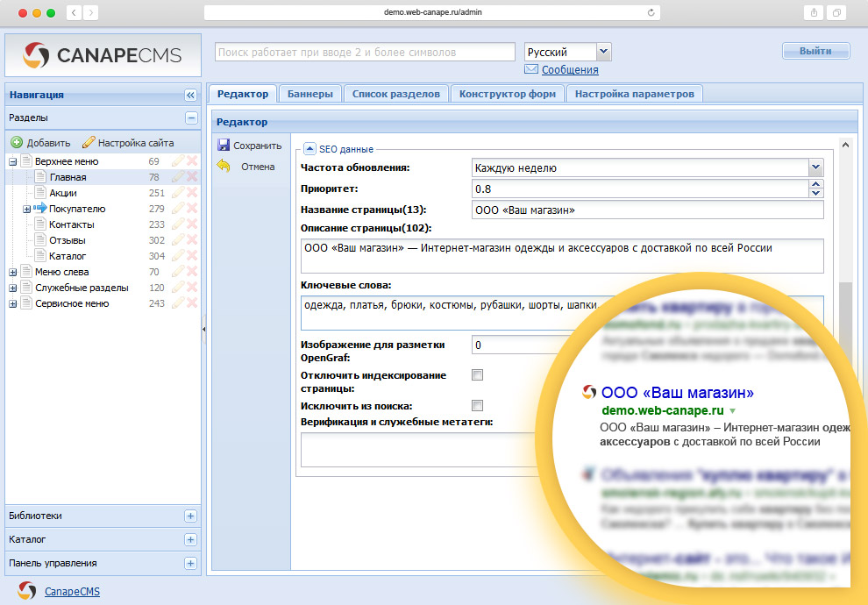Select Главная in the sections tree
Image resolution: width=868 pixels, height=605 pixels.
pyautogui.click(x=68, y=177)
